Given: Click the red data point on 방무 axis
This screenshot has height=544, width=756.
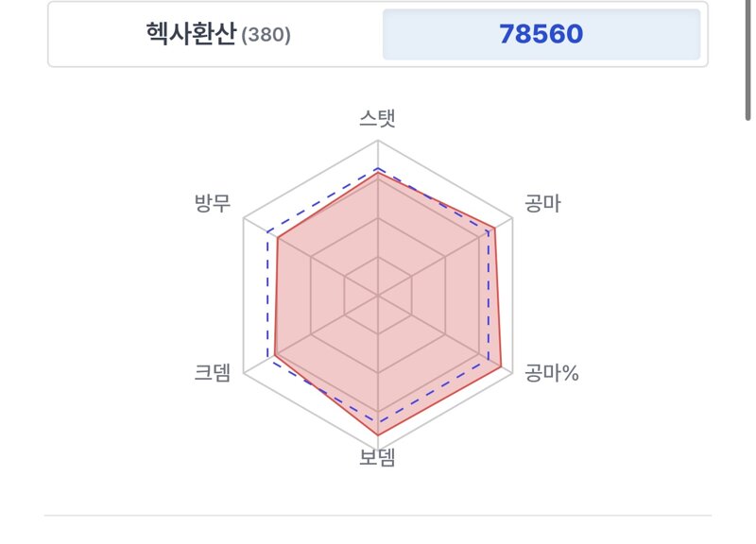Looking at the screenshot, I should [278, 238].
